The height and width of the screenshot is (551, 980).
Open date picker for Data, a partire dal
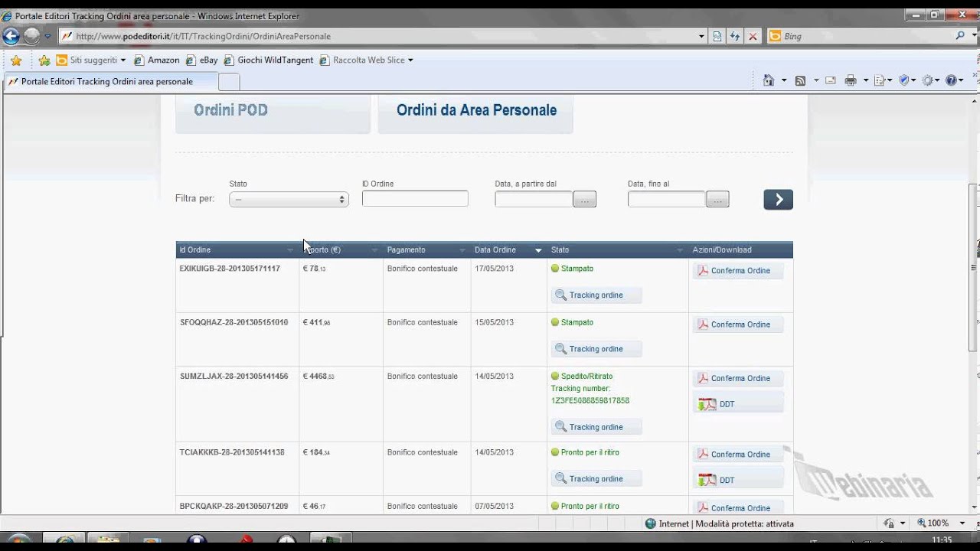pyautogui.click(x=585, y=200)
